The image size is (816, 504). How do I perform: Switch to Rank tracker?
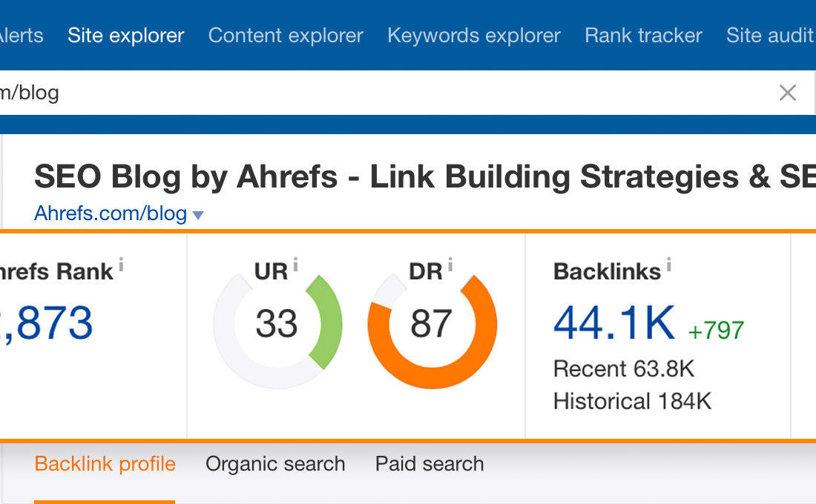point(643,36)
